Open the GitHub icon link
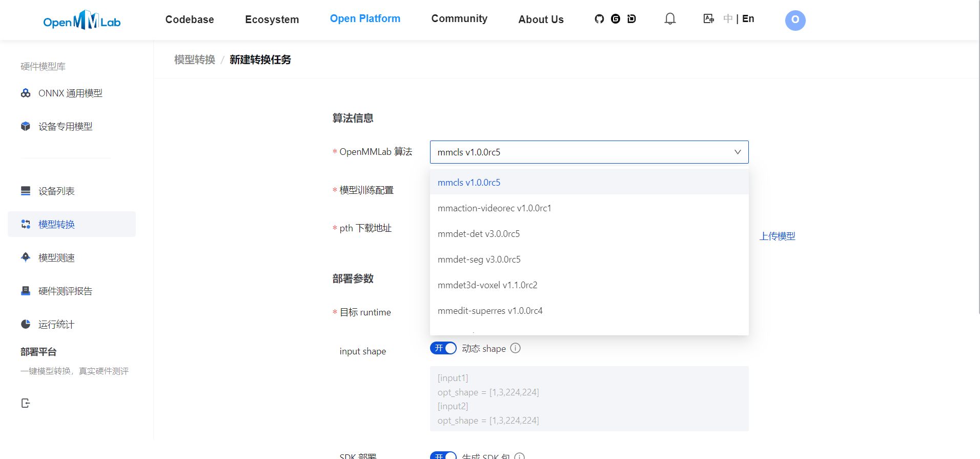980x459 pixels. coord(599,19)
